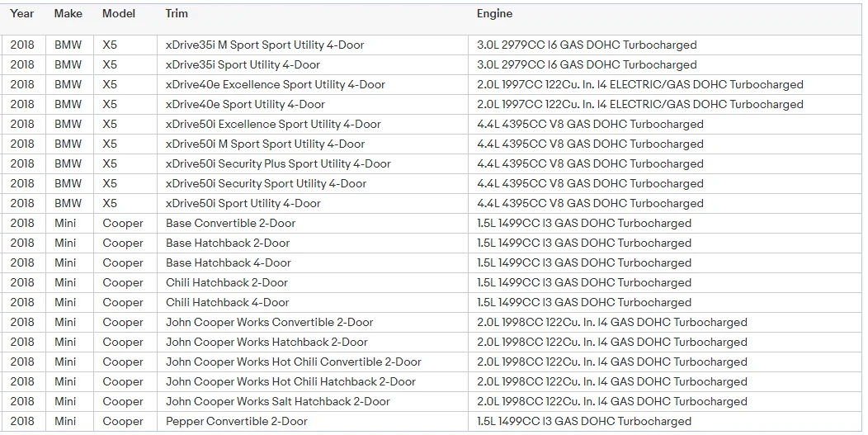Click year 2018 in xDrive40e Sport Utility row
The height and width of the screenshot is (435, 868).
[x=22, y=105]
